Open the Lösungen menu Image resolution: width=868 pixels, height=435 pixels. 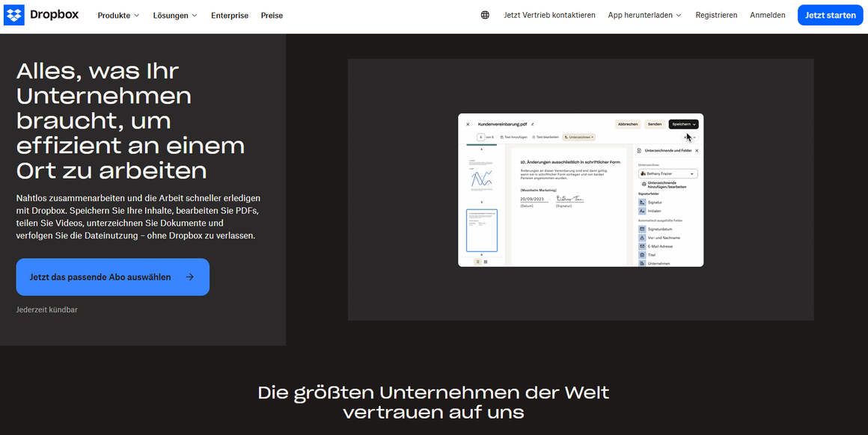174,14
